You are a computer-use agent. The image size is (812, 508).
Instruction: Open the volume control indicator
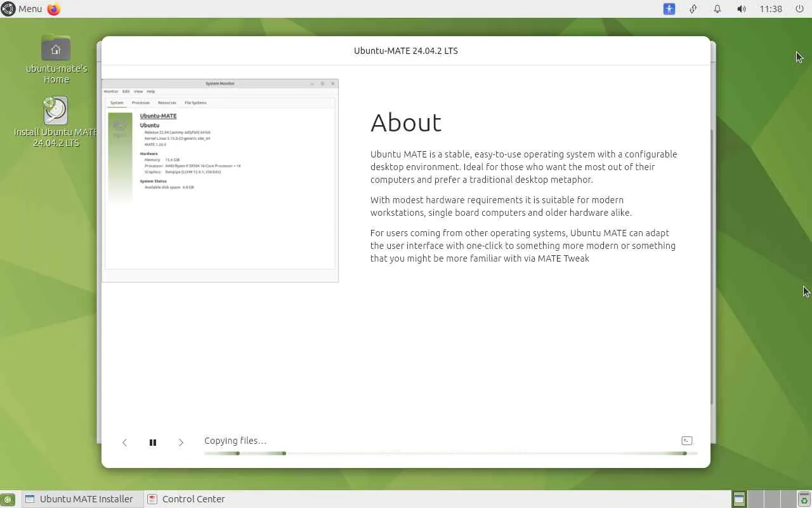[x=742, y=9]
